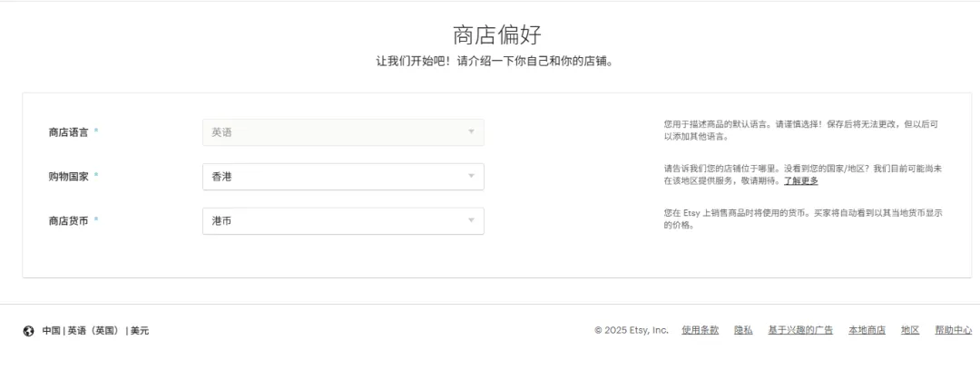Open the 基于兴趣的广告 link
The height and width of the screenshot is (379, 980).
(x=800, y=330)
